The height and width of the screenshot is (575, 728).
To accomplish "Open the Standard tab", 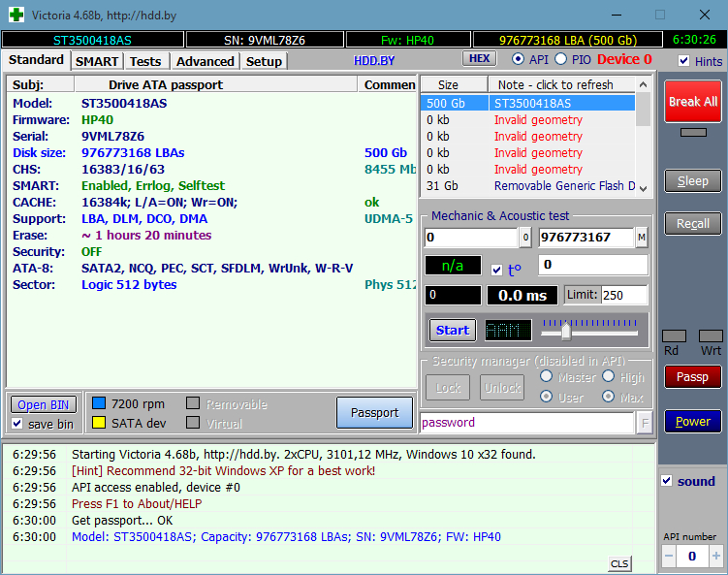I will click(36, 60).
